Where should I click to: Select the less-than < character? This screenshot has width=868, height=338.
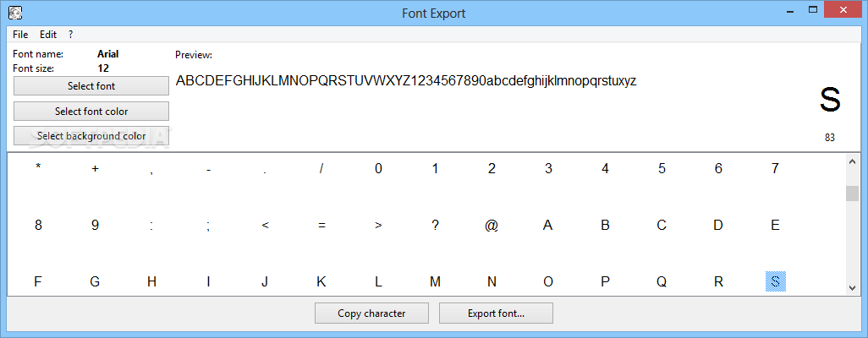click(x=265, y=226)
